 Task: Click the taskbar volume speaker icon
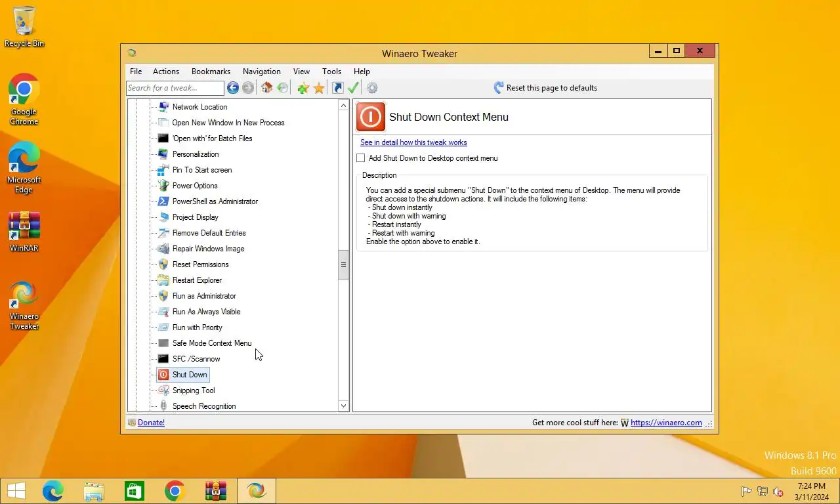click(x=778, y=492)
